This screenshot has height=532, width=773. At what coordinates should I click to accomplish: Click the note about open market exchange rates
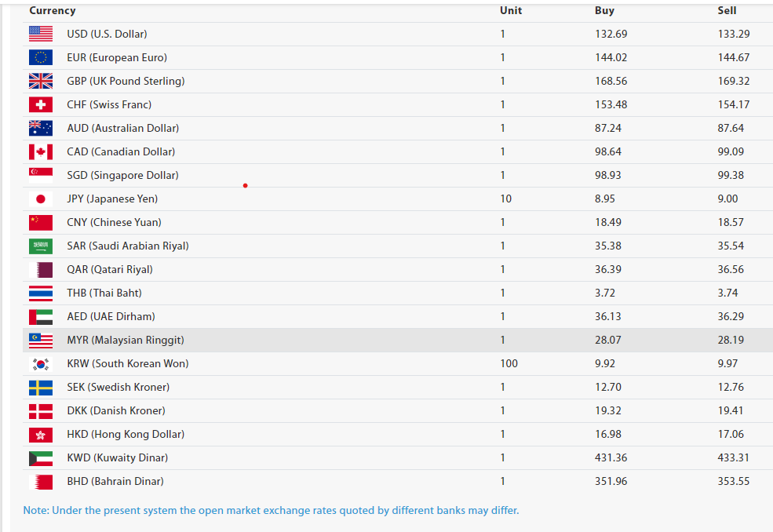pyautogui.click(x=272, y=510)
